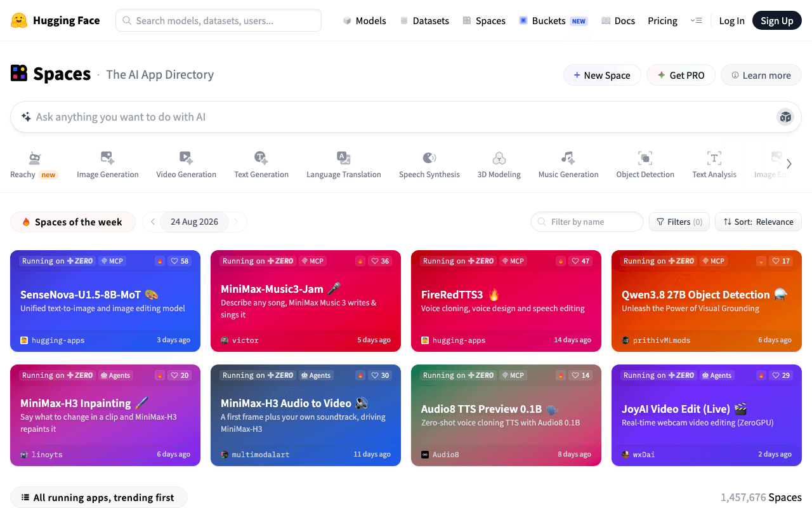
Task: Click the dice icon in the AI search bar
Action: tap(785, 117)
